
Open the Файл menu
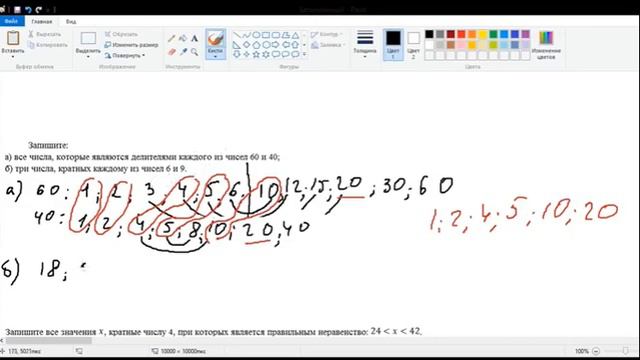click(12, 21)
